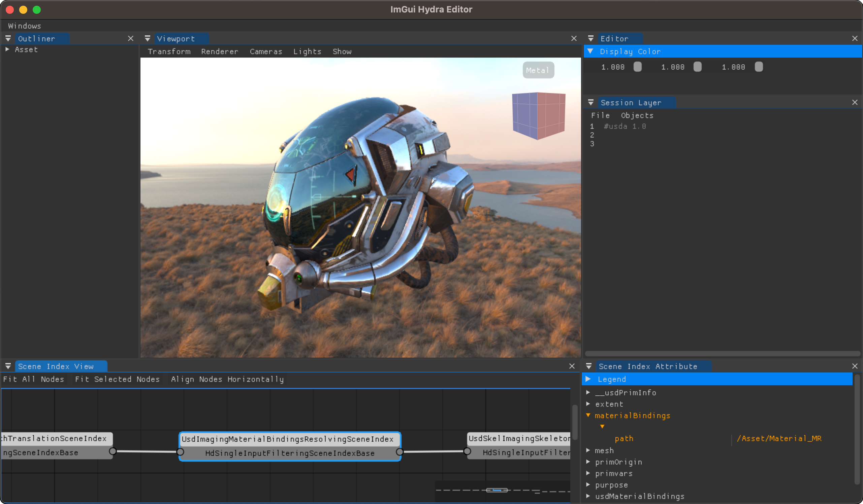Click the Session Layer panel menu triangle icon
Image resolution: width=863 pixels, height=504 pixels.
coord(591,102)
